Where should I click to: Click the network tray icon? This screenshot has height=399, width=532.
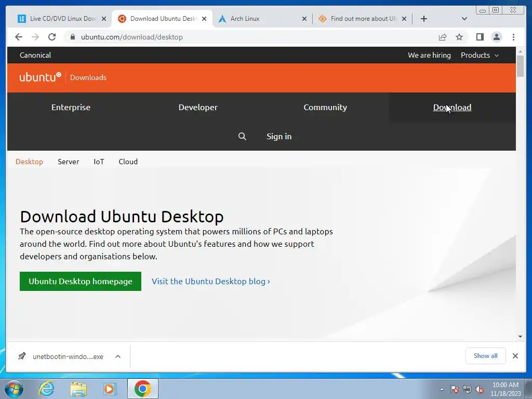tap(467, 389)
